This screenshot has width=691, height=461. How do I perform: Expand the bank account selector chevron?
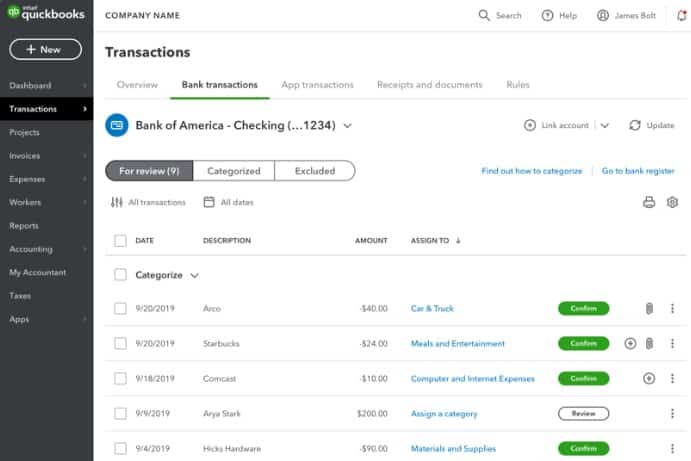[x=348, y=126]
